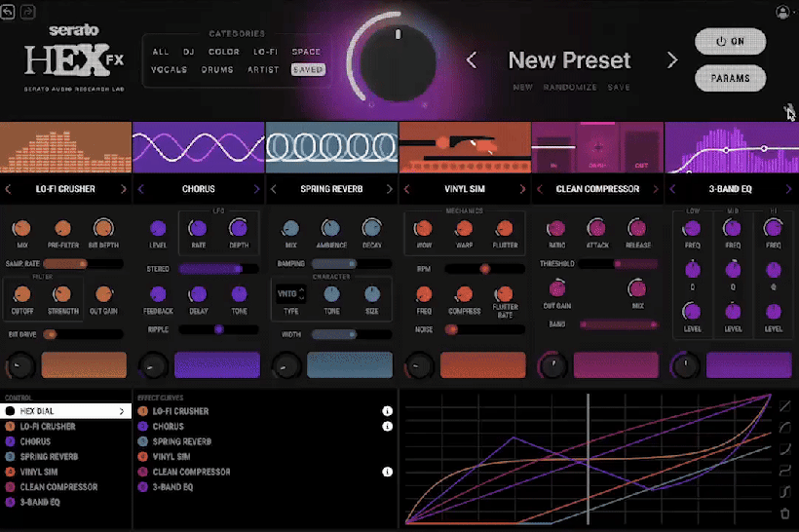Select the VOCALS category

point(170,70)
